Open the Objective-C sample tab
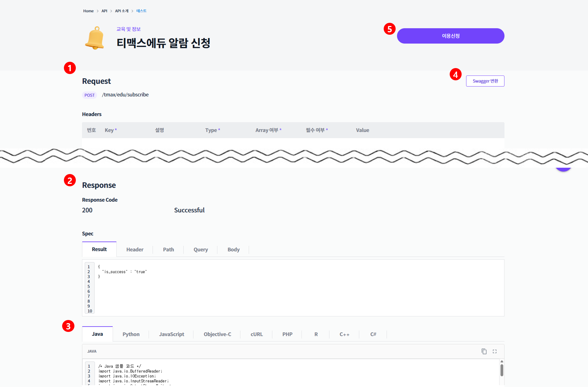The image size is (588, 387). (217, 334)
